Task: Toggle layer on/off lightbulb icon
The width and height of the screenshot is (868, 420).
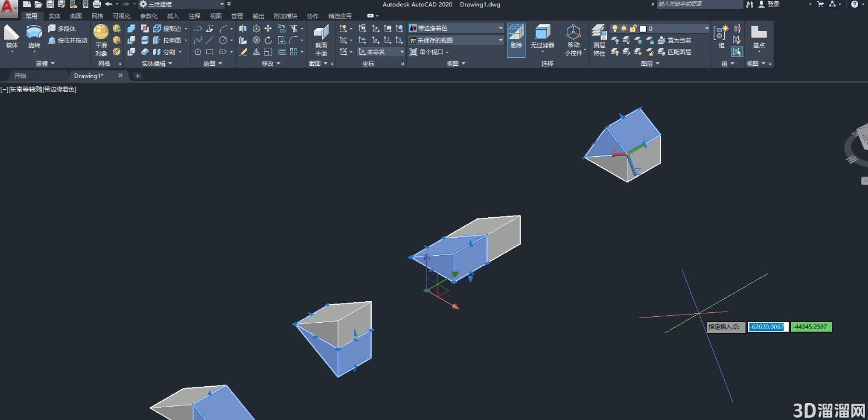Action: [x=614, y=29]
